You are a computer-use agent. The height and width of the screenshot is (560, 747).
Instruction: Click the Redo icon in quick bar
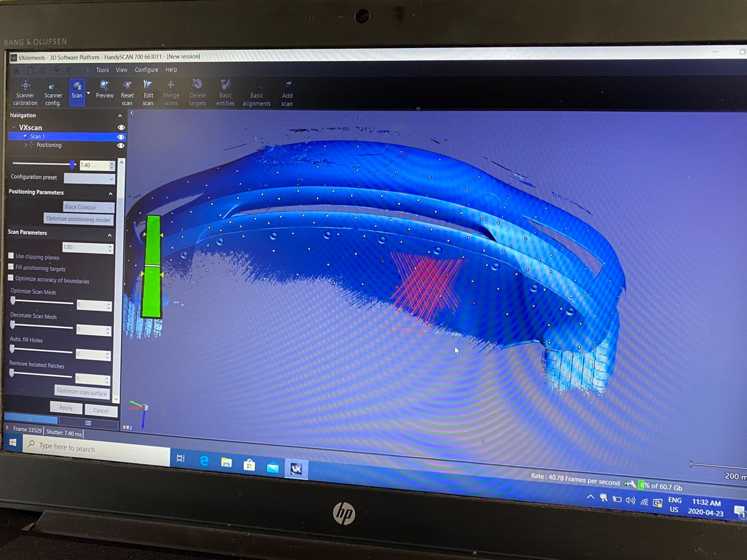[x=69, y=70]
